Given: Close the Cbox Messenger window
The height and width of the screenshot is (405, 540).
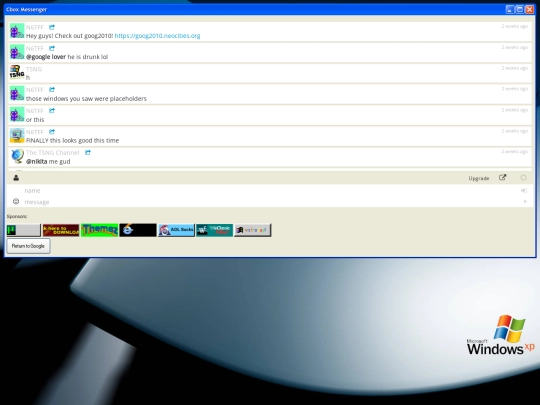Looking at the screenshot, I should click(x=529, y=9).
